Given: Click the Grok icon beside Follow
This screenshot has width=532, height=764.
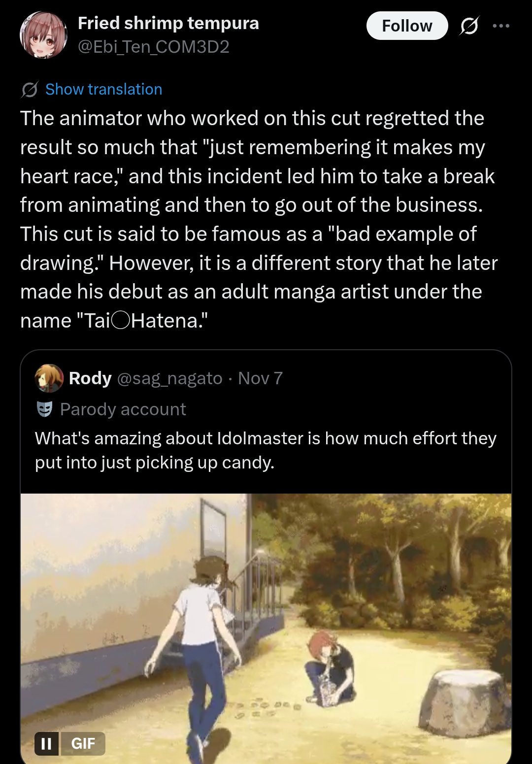Looking at the screenshot, I should (x=468, y=26).
